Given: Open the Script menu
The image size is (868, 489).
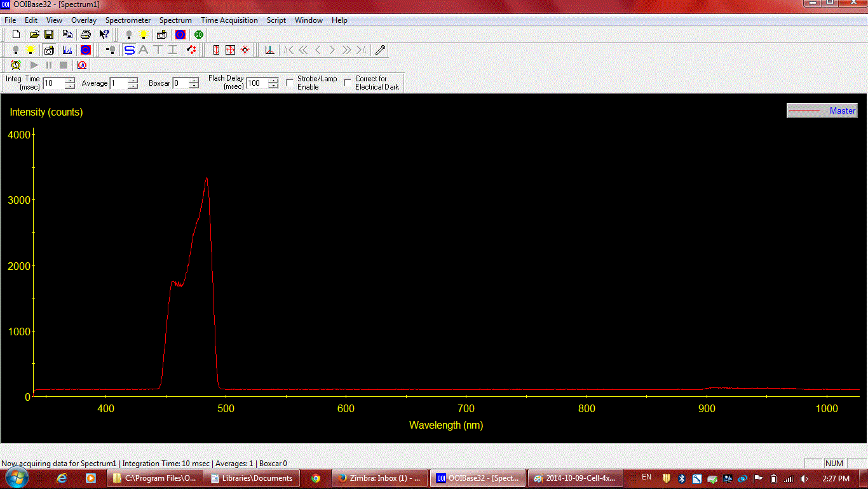Looking at the screenshot, I should coord(276,20).
